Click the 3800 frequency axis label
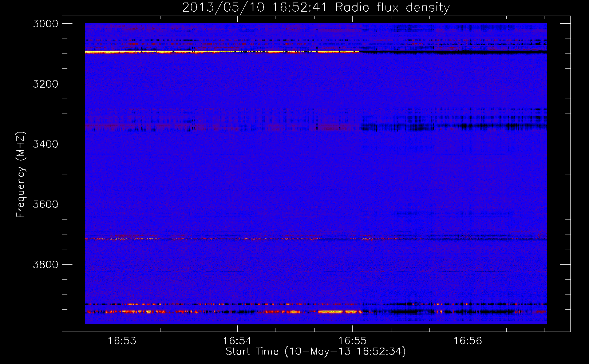The height and width of the screenshot is (364, 589). coord(46,265)
